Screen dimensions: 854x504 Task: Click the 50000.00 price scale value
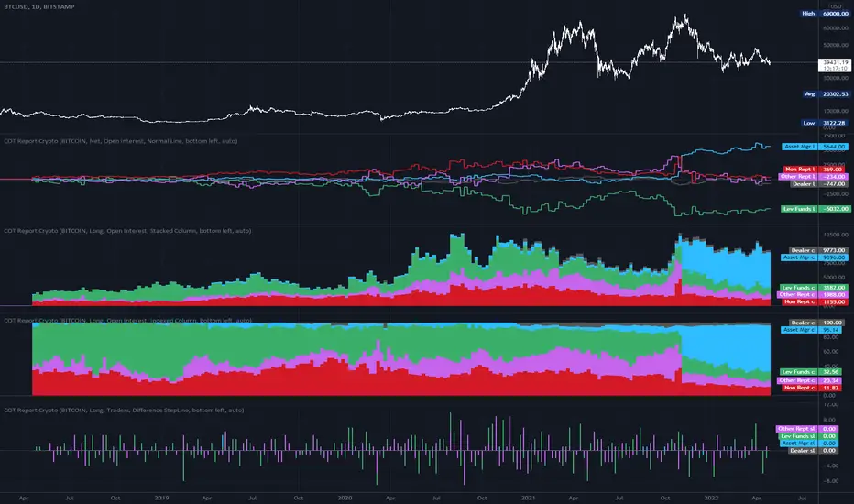coord(836,45)
